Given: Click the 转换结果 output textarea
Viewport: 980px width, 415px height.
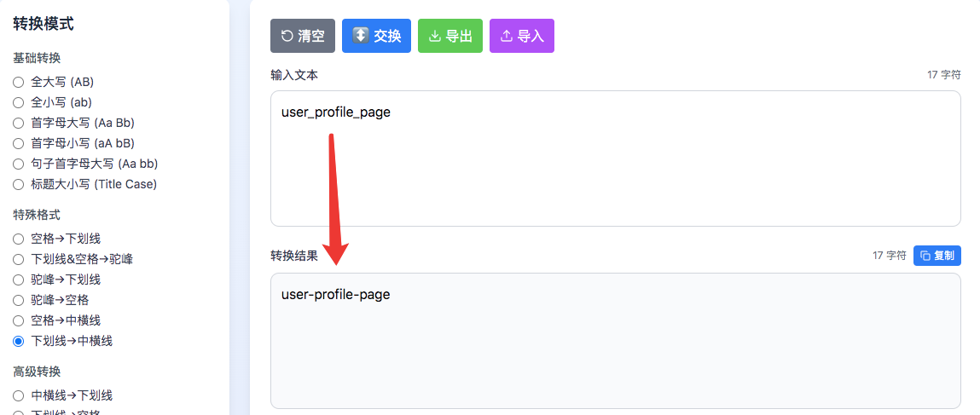Looking at the screenshot, I should click(616, 341).
